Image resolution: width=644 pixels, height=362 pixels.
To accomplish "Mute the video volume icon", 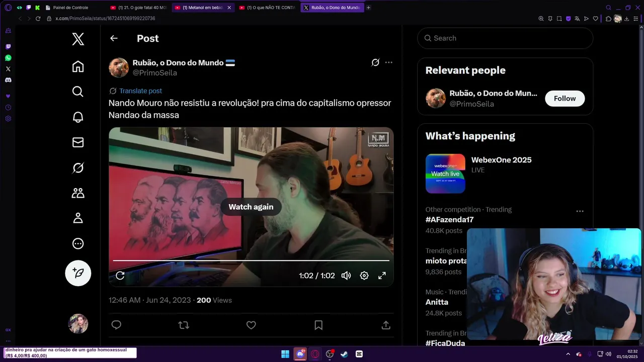I will (346, 276).
